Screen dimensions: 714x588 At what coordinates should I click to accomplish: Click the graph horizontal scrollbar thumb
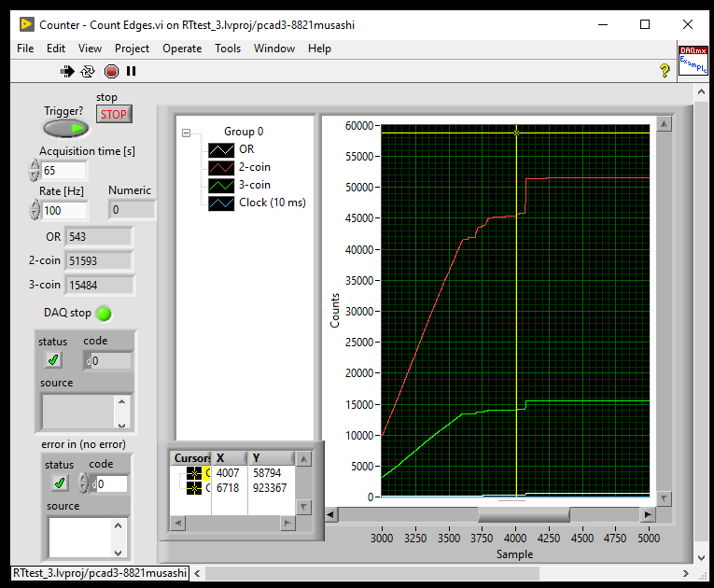click(523, 515)
